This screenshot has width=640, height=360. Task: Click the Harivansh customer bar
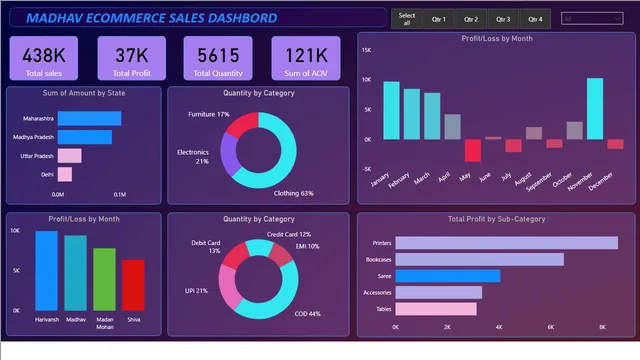47,271
